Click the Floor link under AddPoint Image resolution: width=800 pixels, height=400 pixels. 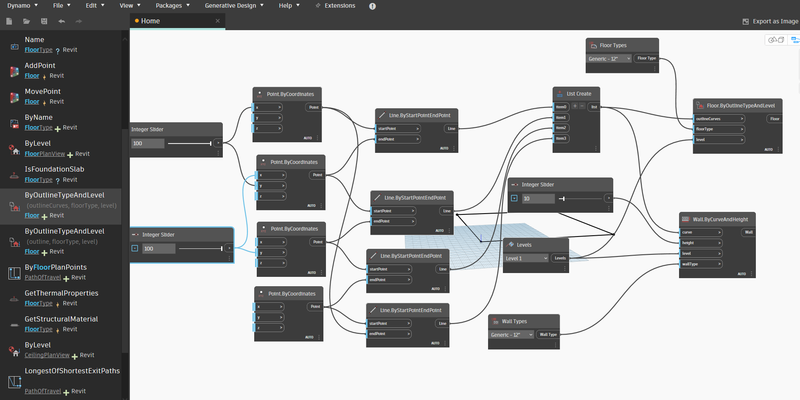pos(32,76)
